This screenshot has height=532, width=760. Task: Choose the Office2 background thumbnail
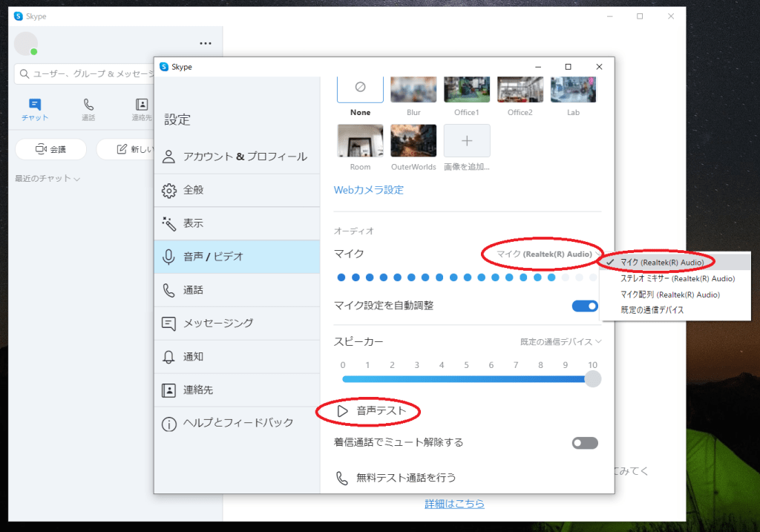pos(520,90)
